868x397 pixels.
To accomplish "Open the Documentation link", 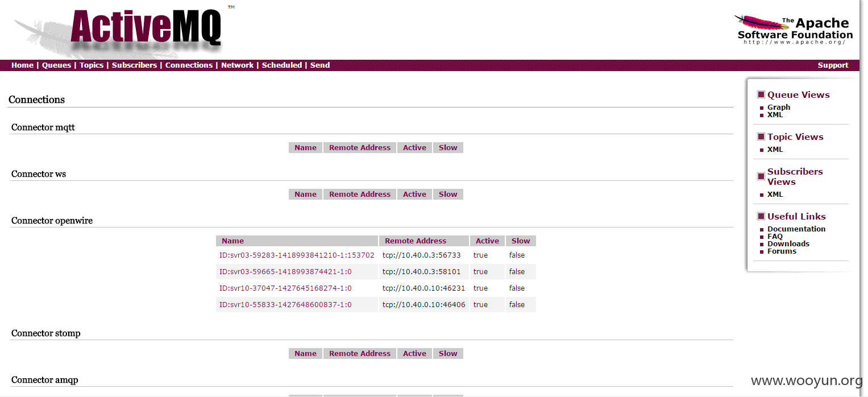I will (x=796, y=229).
